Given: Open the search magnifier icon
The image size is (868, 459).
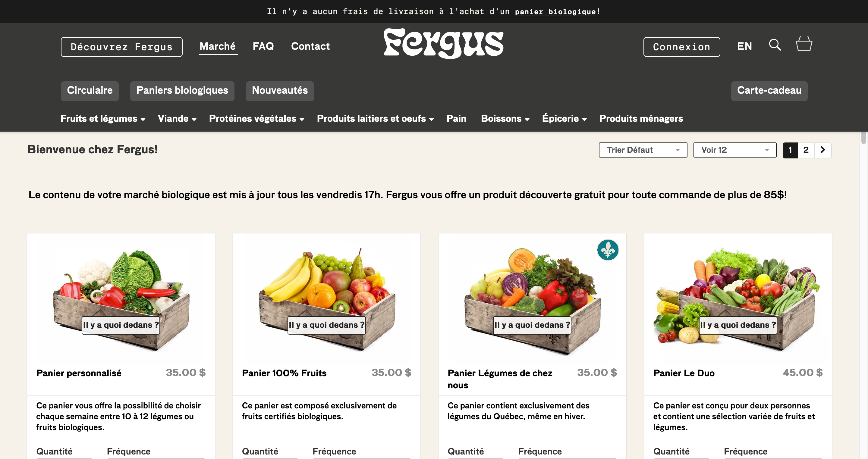Looking at the screenshot, I should tap(775, 45).
